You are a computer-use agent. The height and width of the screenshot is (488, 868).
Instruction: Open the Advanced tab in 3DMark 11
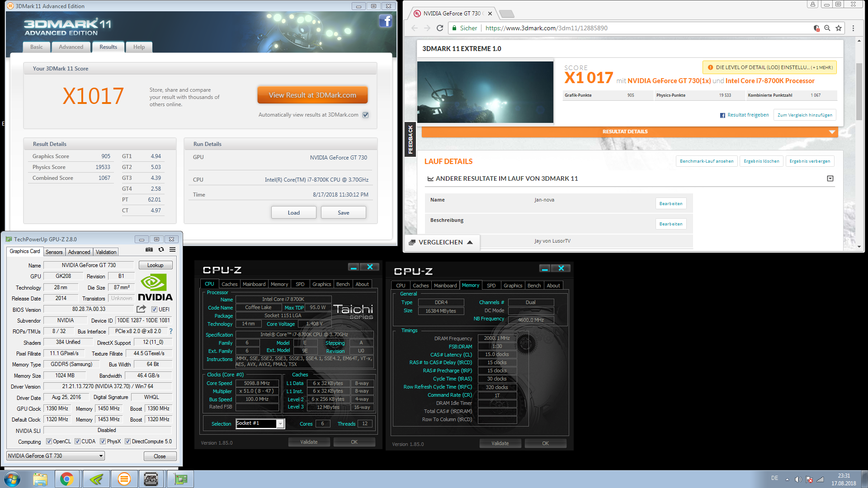71,47
